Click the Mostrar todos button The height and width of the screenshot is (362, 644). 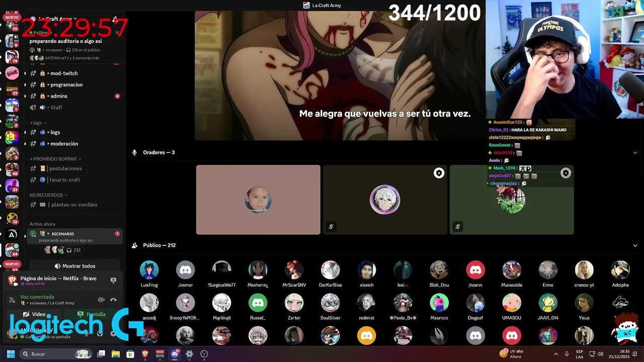point(74,266)
